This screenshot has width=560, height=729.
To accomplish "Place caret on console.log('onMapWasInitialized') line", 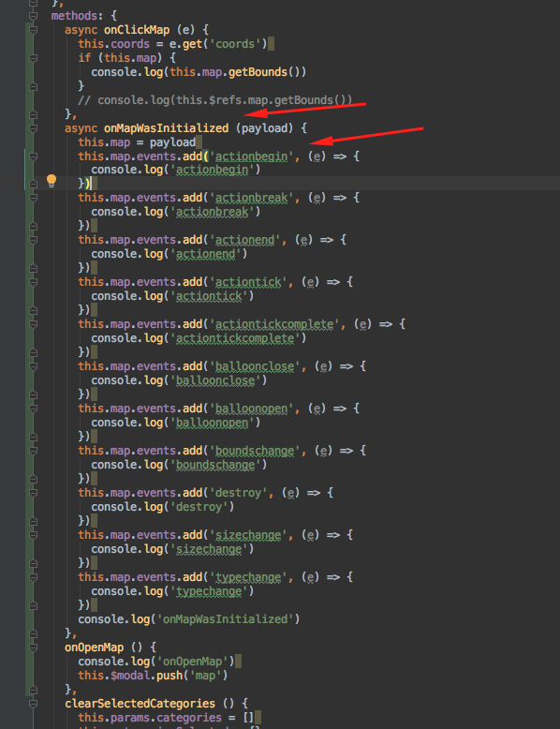I will pyautogui.click(x=188, y=619).
